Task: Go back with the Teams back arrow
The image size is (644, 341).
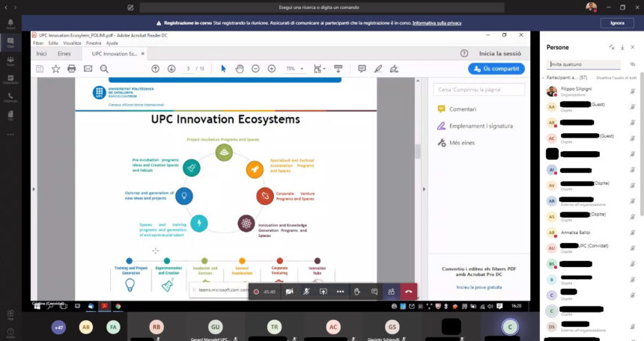Action: coord(6,7)
